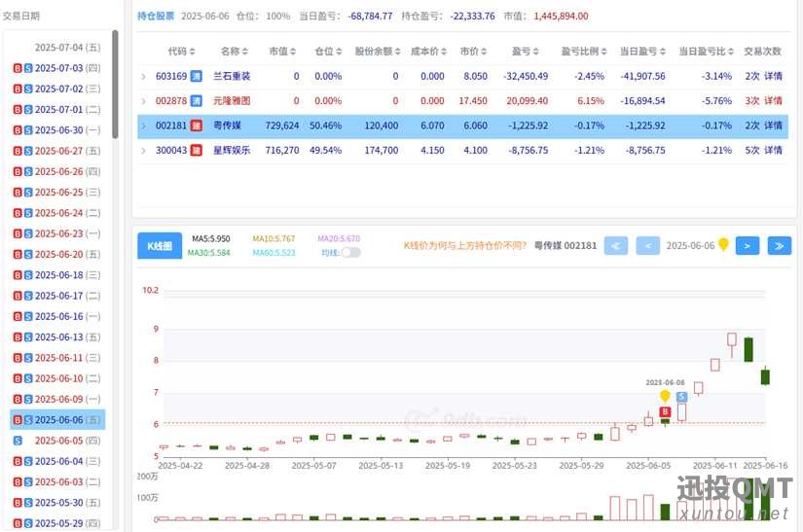Click the MA5:5.950 legend label
Image resolution: width=803 pixels, height=532 pixels.
click(x=211, y=239)
